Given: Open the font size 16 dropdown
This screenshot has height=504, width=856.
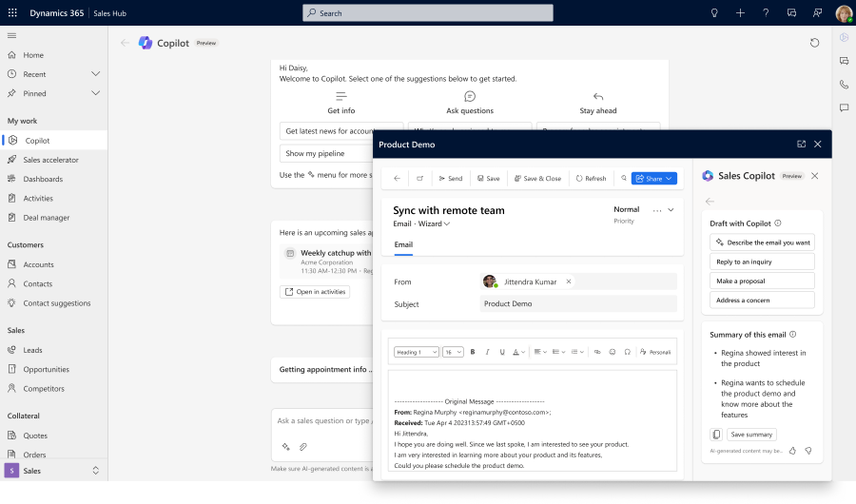Looking at the screenshot, I should point(452,352).
